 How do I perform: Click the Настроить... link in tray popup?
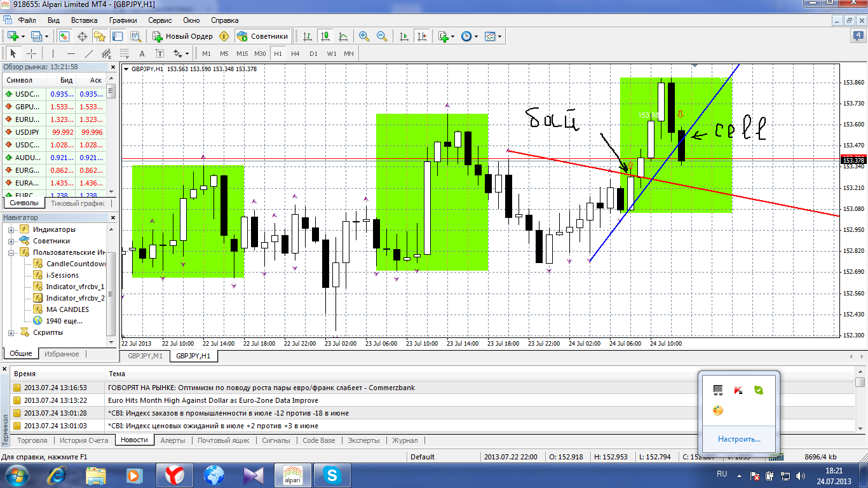click(x=739, y=438)
